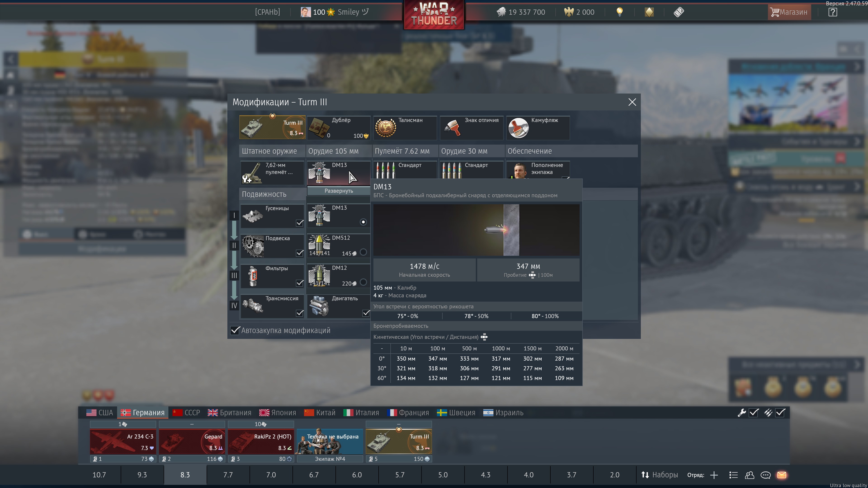The height and width of the screenshot is (488, 868).
Task: Select the DM13 shell radio button
Action: tap(363, 222)
